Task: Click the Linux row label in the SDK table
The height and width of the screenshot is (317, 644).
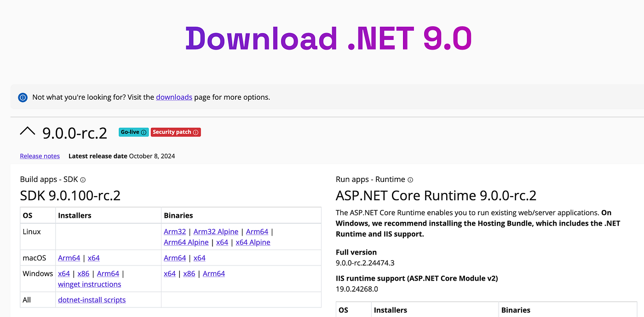Action: pos(32,232)
